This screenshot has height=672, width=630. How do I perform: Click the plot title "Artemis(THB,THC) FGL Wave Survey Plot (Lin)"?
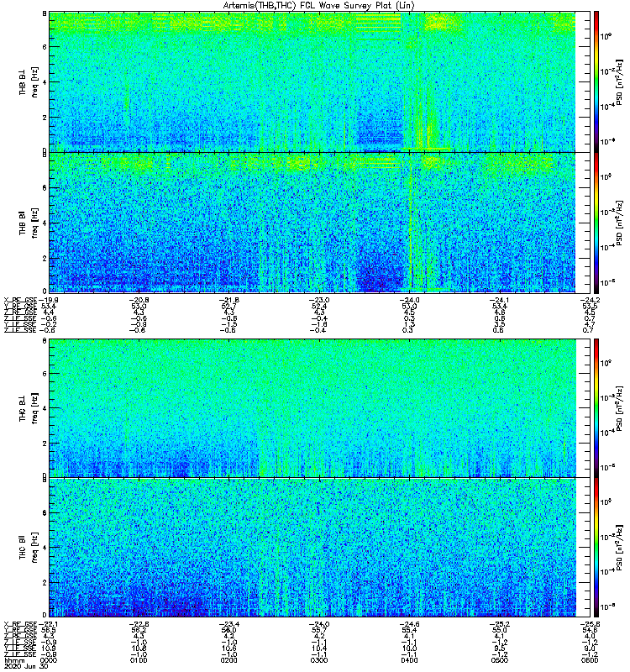coord(318,6)
